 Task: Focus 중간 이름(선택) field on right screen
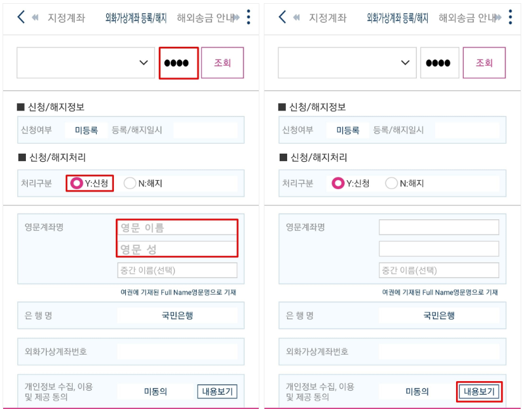pyautogui.click(x=439, y=271)
